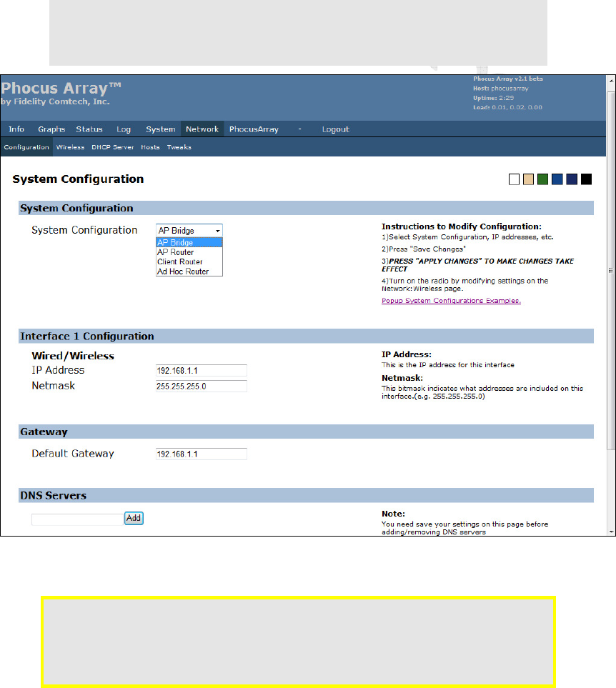The height and width of the screenshot is (688, 616).
Task: Click 'Instructions to Modify Configuration:' heading
Action: point(462,226)
